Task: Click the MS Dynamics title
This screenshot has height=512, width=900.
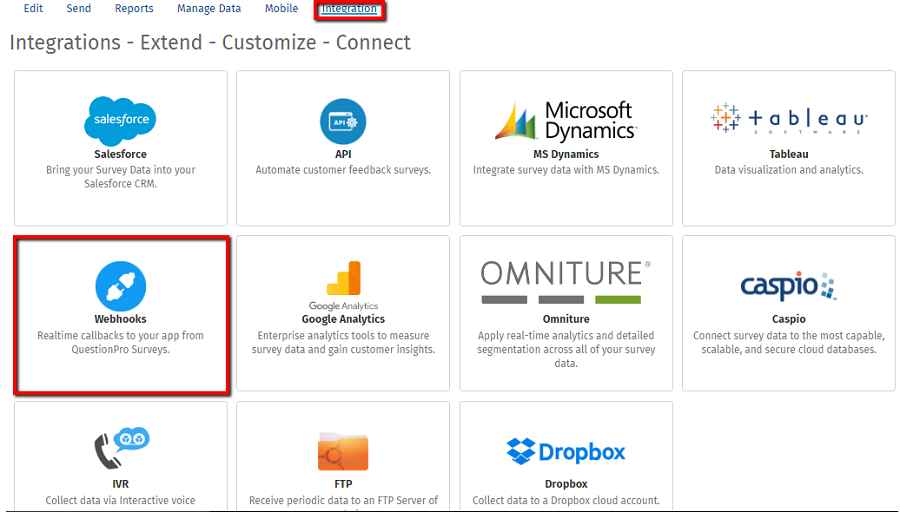Action: coord(566,154)
